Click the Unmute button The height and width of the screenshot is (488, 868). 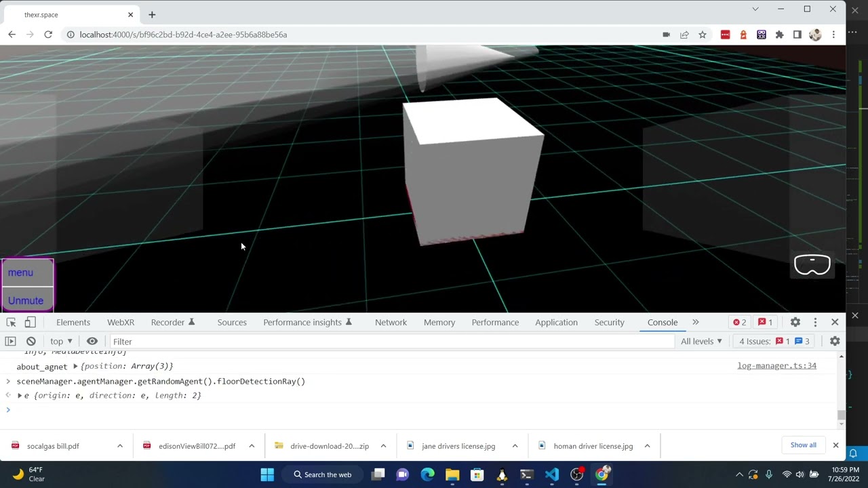point(27,300)
